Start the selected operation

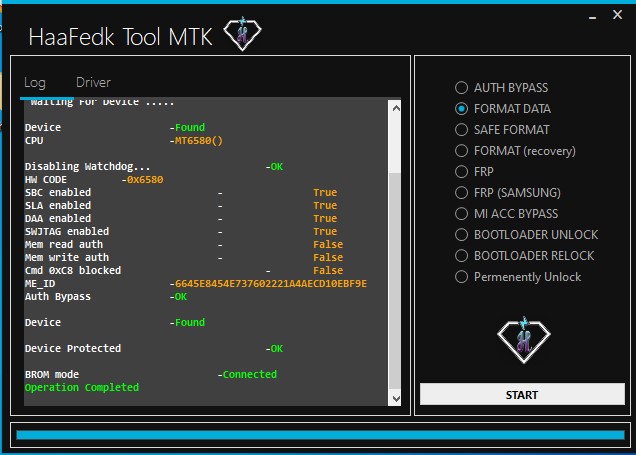522,395
